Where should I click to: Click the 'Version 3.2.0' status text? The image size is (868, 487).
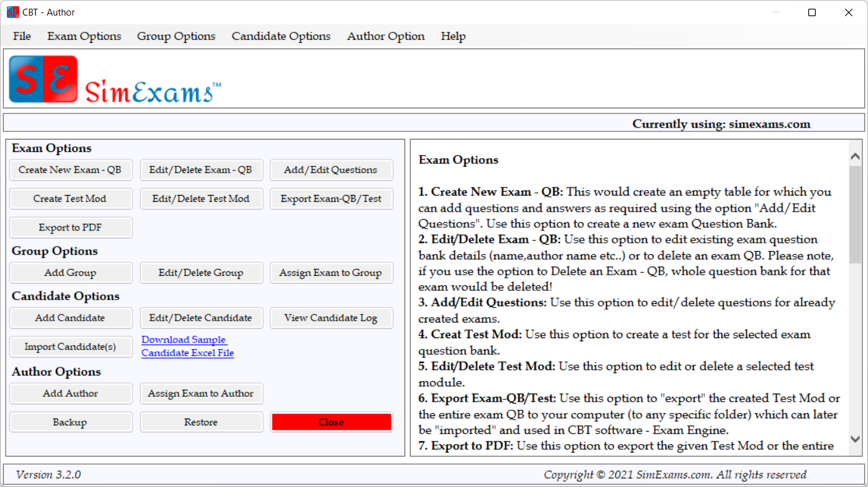point(49,475)
